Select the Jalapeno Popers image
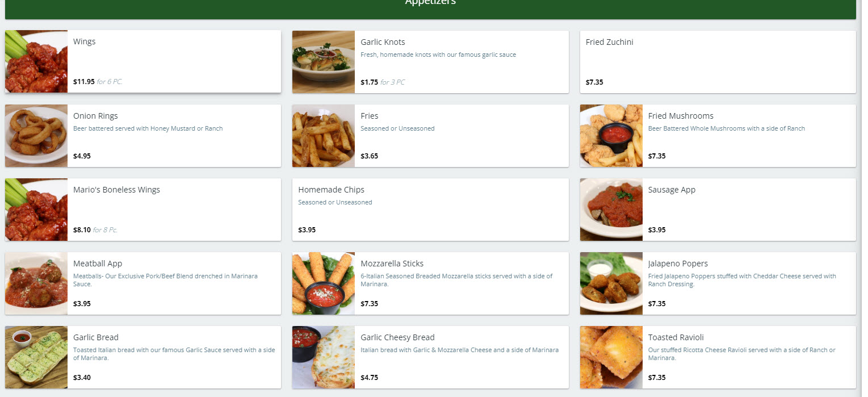Image resolution: width=868 pixels, height=397 pixels. tap(611, 283)
